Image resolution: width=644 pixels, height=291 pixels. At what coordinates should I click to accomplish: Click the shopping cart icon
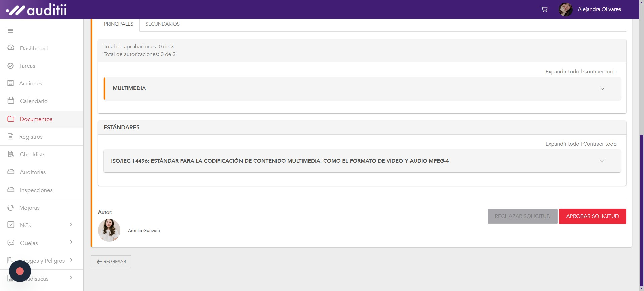[544, 9]
